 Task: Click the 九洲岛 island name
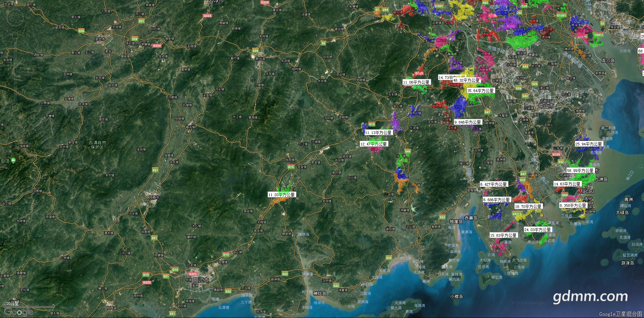601,179
